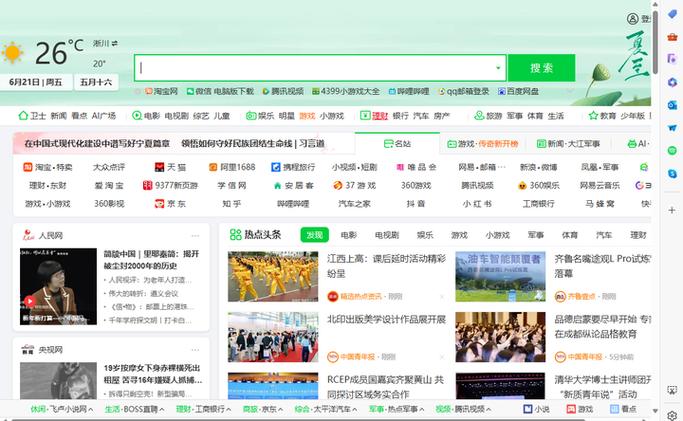Open the search box dropdown arrow
Image resolution: width=683 pixels, height=421 pixels.
(498, 68)
